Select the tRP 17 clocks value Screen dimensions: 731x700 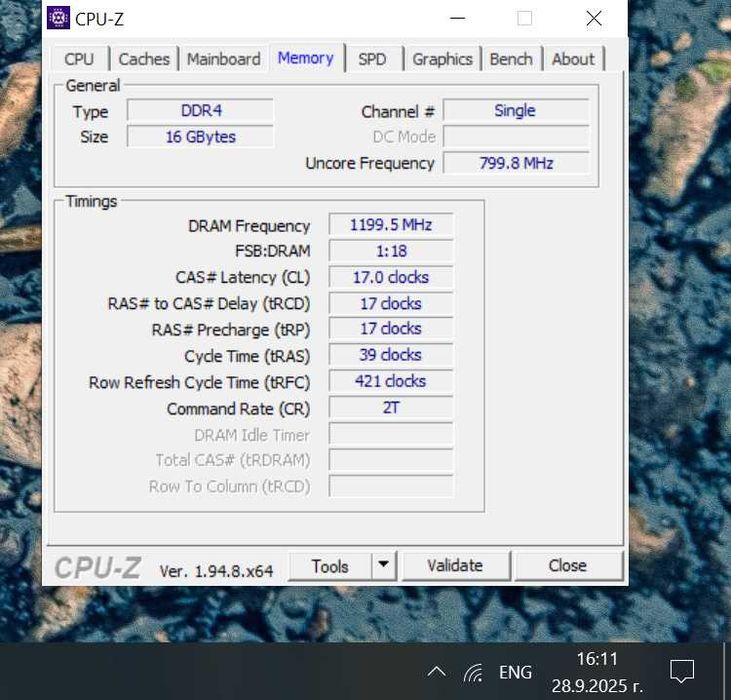tap(391, 329)
